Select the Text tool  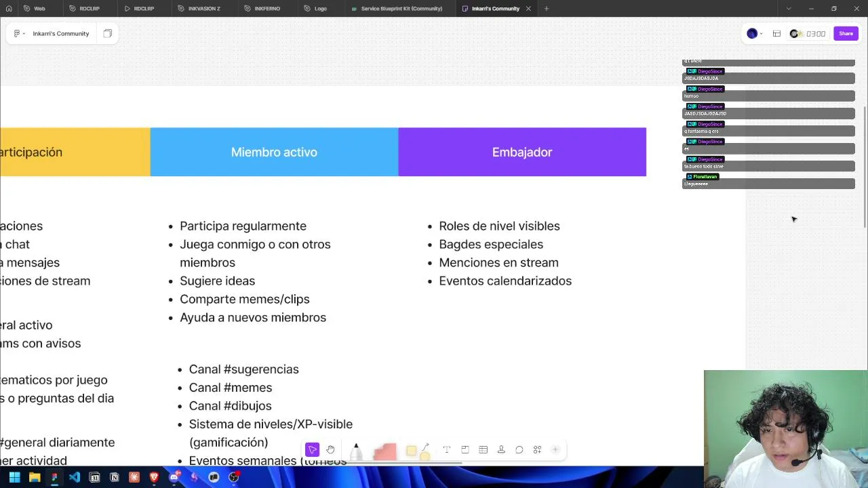[x=446, y=449]
